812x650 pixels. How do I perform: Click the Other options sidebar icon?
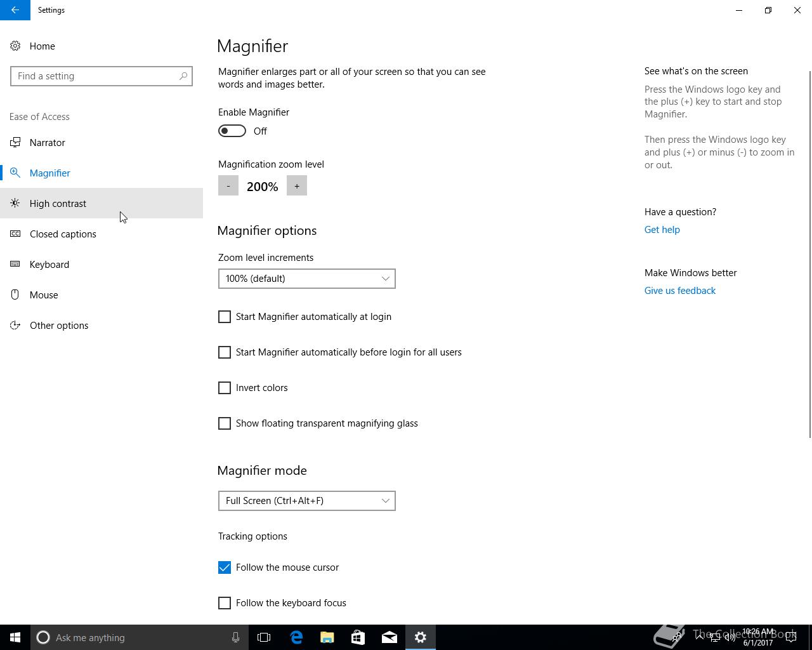pyautogui.click(x=15, y=326)
